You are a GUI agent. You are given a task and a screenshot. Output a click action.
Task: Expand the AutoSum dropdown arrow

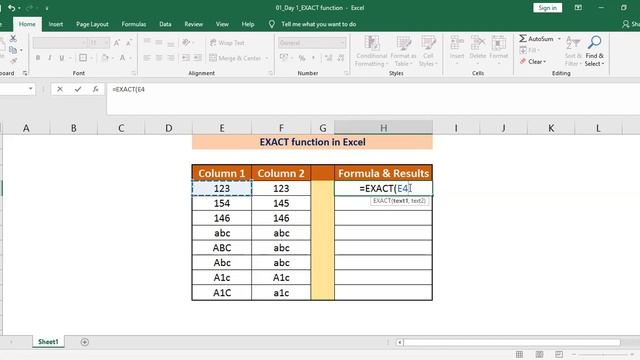coord(559,39)
